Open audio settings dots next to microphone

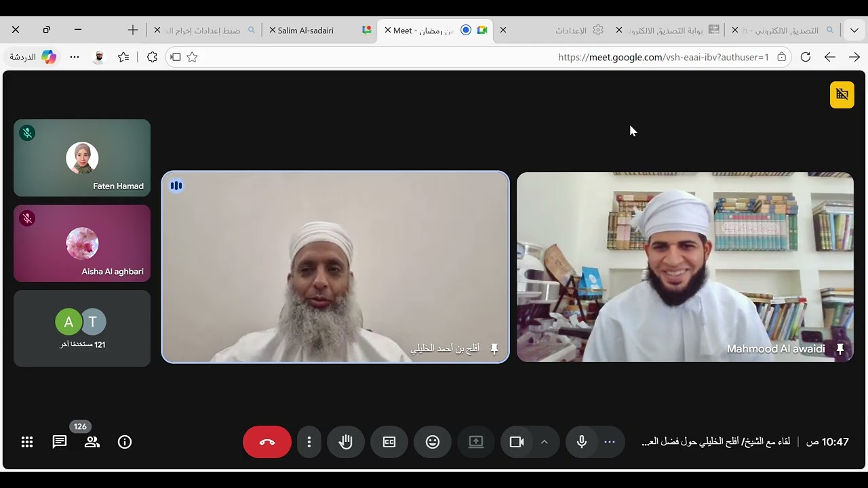(x=610, y=442)
